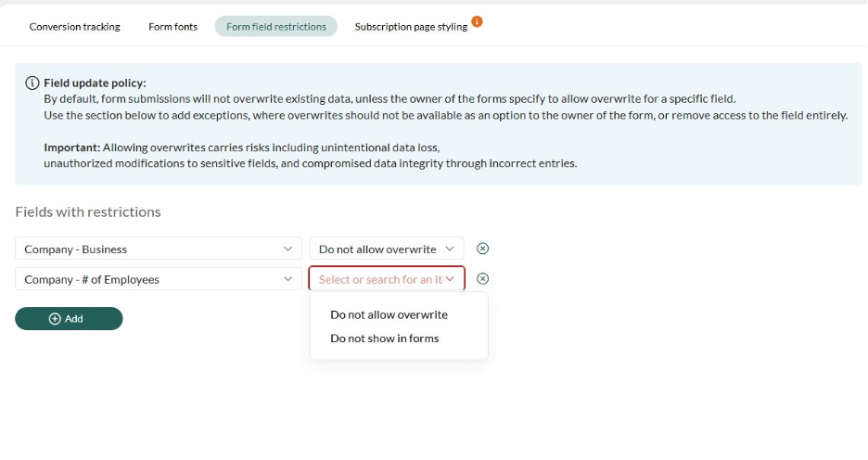Image resolution: width=868 pixels, height=460 pixels.
Task: Collapse the red-outlined restriction dropdown arrow
Action: click(451, 279)
